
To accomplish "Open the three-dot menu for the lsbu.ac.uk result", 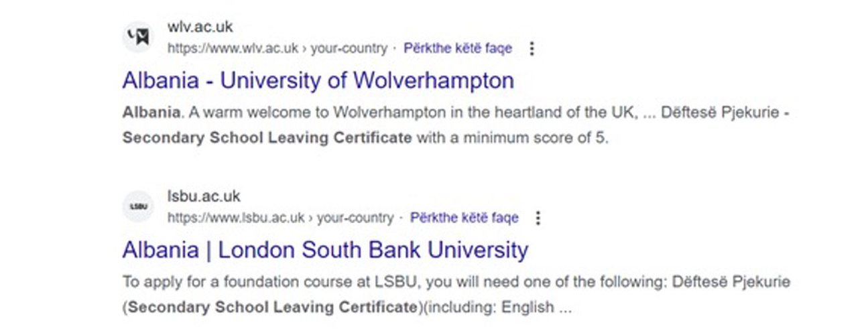I will click(538, 218).
